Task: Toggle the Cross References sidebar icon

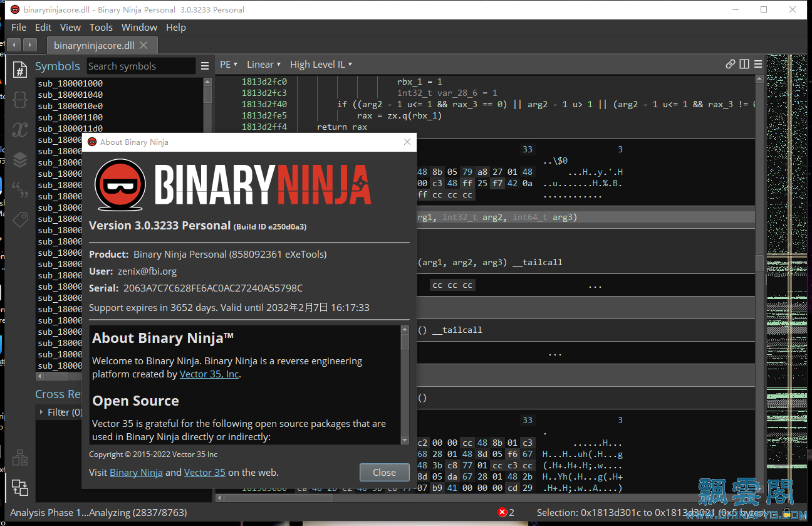Action: tap(19, 487)
